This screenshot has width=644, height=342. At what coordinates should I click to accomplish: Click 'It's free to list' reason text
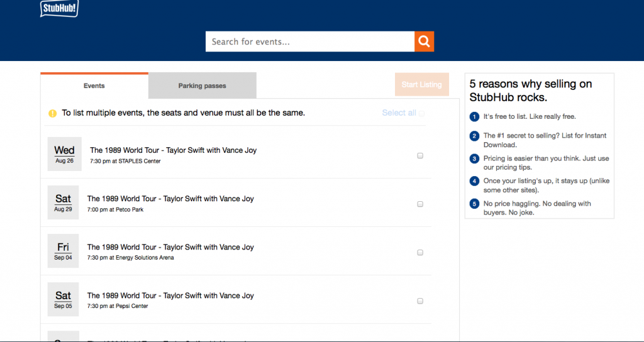[x=530, y=116]
